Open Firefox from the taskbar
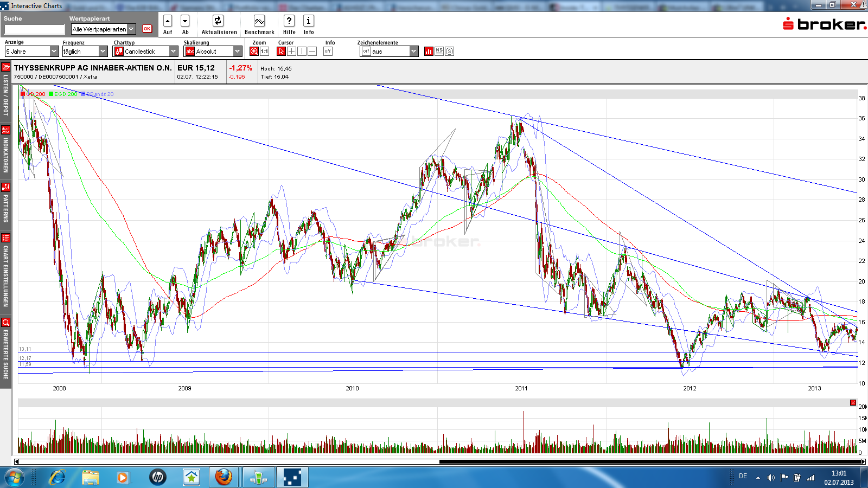Image resolution: width=868 pixels, height=488 pixels. coord(224,478)
